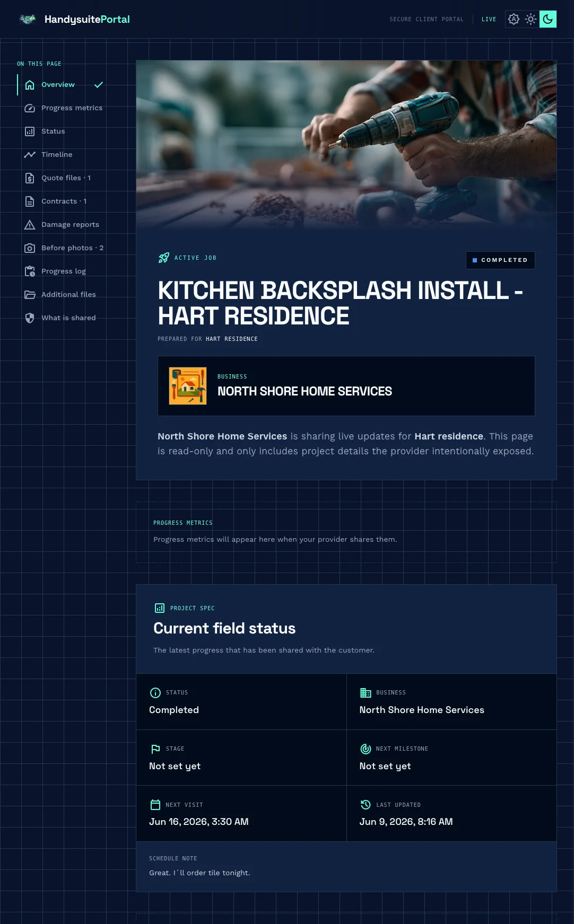The height and width of the screenshot is (924, 574).
Task: Click the Last Updated history clock icon
Action: [x=366, y=805]
